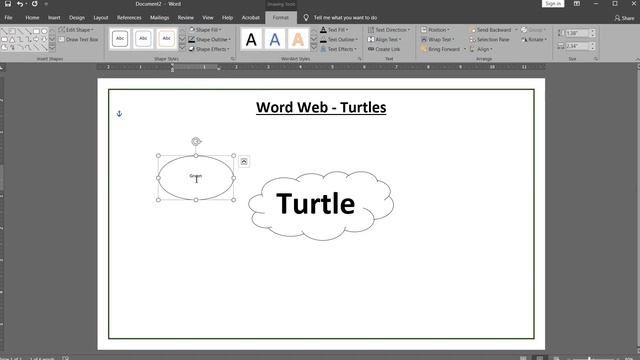This screenshot has height=360, width=640.
Task: Expand the Shape Styles gallery more arrow
Action: pyautogui.click(x=182, y=48)
